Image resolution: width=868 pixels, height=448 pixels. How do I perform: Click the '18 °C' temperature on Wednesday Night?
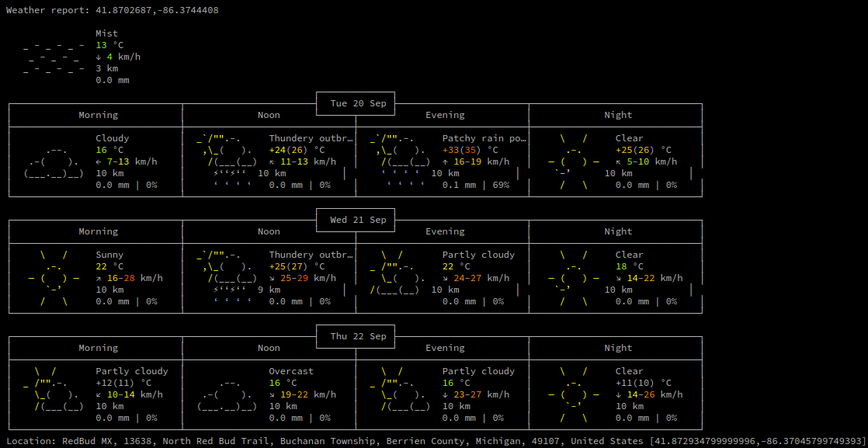pyautogui.click(x=630, y=266)
